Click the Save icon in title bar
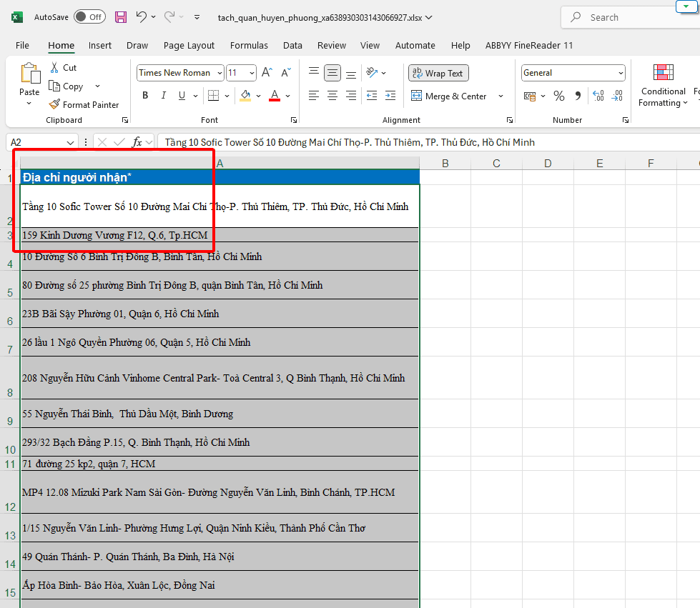Image resolution: width=700 pixels, height=608 pixels. coord(121,17)
